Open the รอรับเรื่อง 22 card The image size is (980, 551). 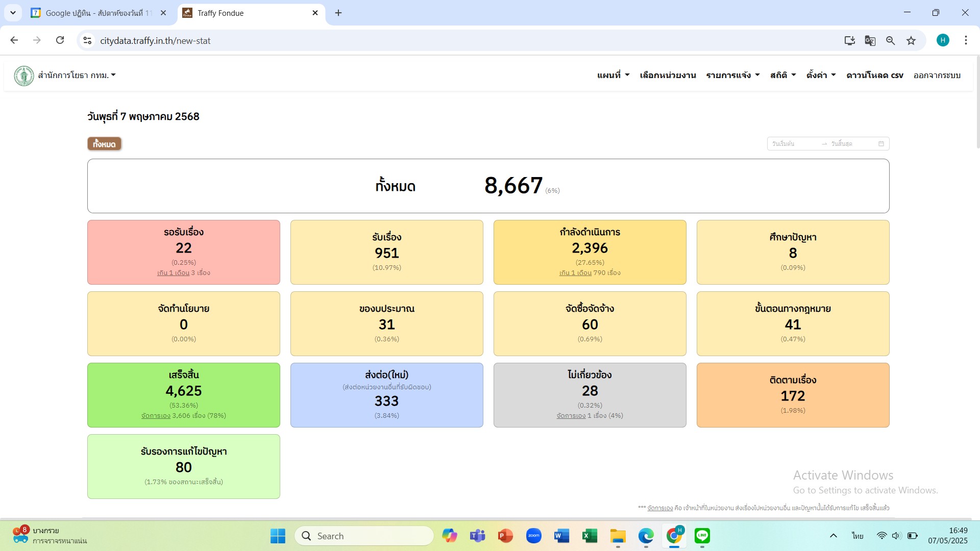[184, 252]
